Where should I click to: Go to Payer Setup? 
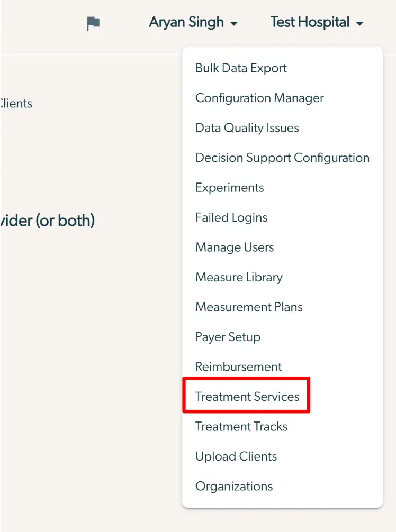click(x=228, y=337)
